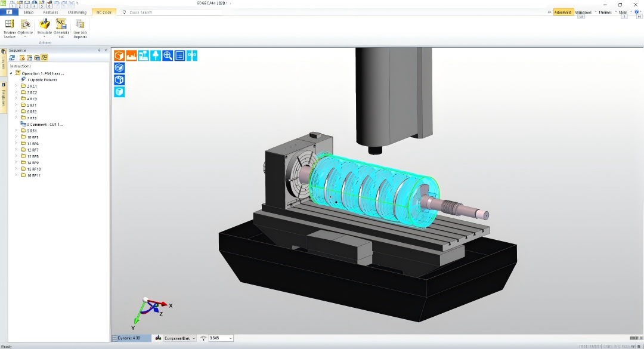Image resolution: width=644 pixels, height=349 pixels.
Task: Open the Features ribbon tab
Action: pyautogui.click(x=51, y=12)
